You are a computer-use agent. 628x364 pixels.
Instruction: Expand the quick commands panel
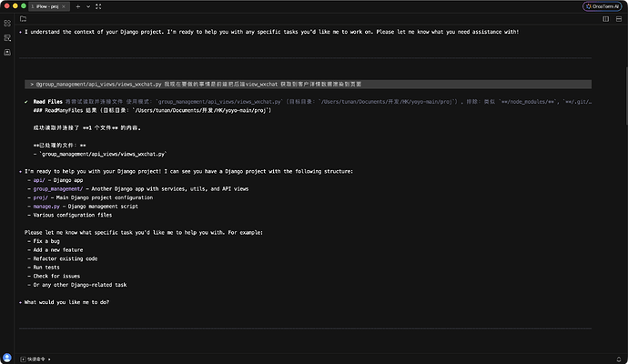coord(34,359)
